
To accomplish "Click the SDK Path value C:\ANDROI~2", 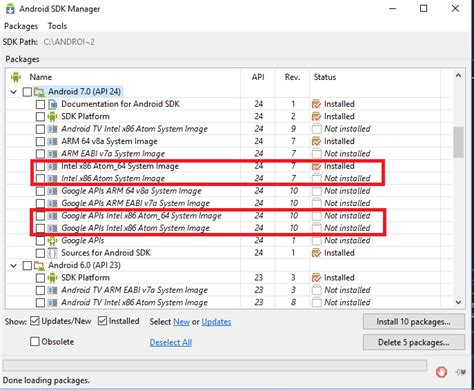I will (x=69, y=42).
